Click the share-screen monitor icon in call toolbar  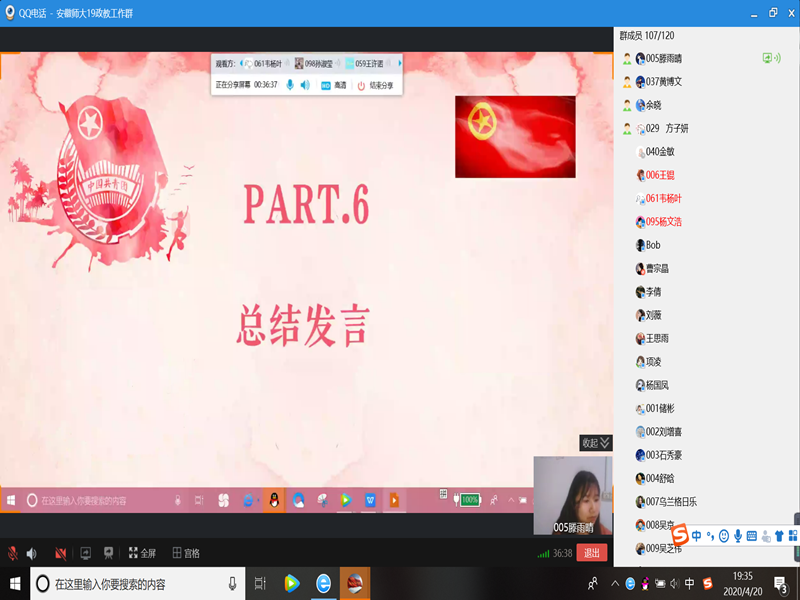(86, 553)
